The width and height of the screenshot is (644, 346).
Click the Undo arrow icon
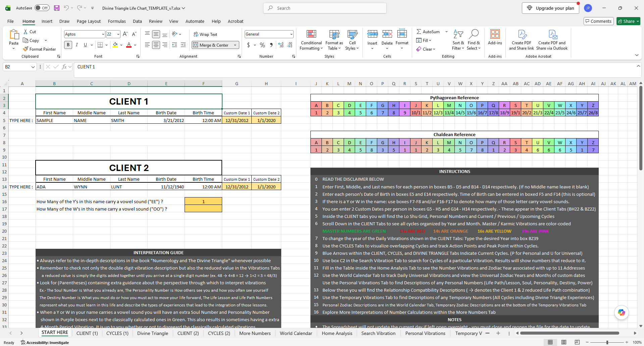click(x=66, y=8)
